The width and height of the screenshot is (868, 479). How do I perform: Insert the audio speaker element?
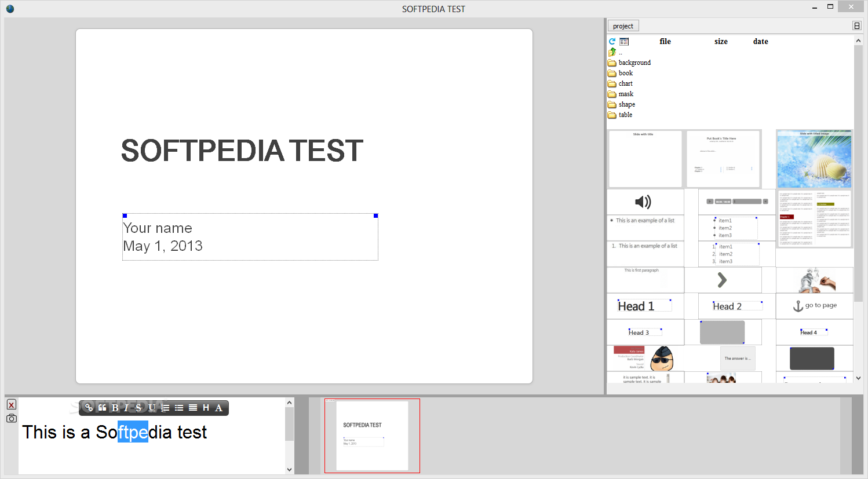(643, 202)
